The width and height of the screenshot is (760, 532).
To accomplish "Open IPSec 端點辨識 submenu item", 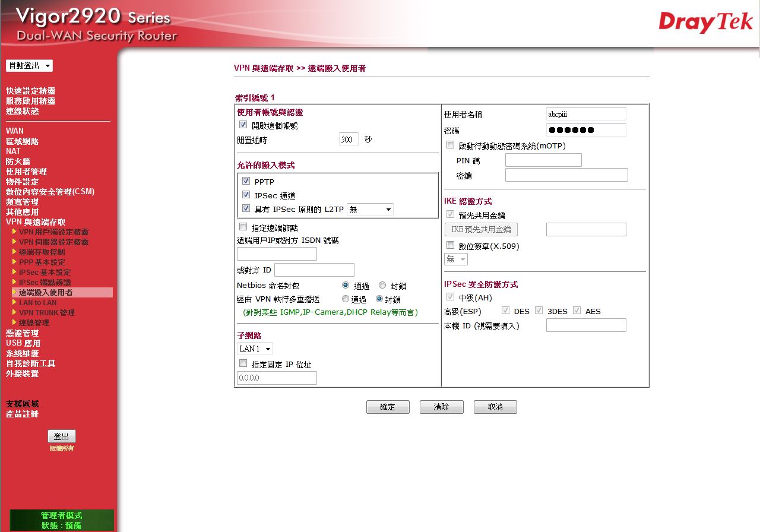I will point(45,283).
